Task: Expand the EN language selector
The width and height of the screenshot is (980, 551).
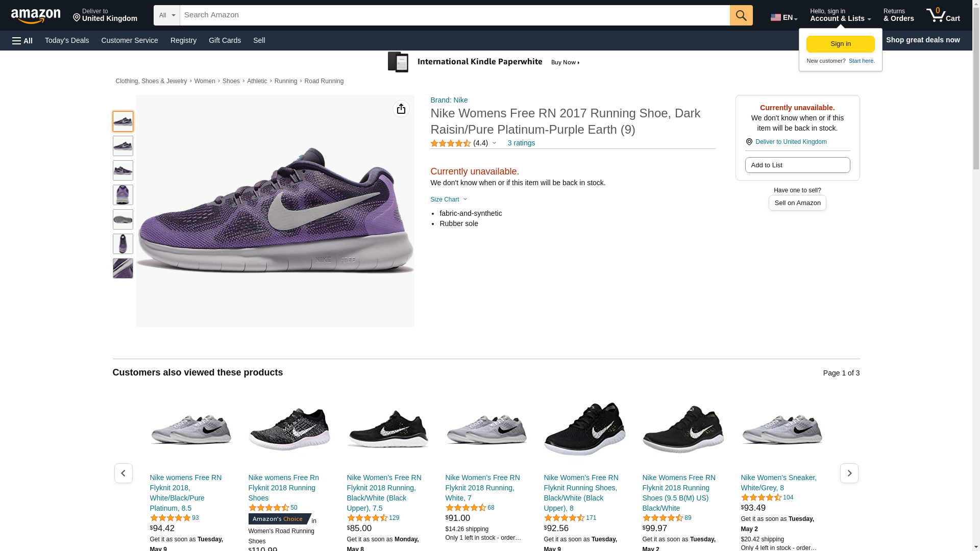Action: click(783, 17)
